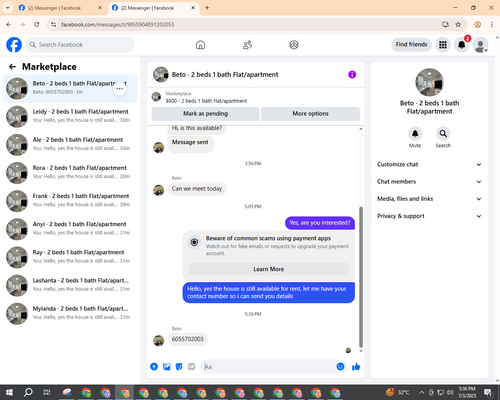Expand Customize chat section
Screen dimensions: 500x400
[429, 164]
